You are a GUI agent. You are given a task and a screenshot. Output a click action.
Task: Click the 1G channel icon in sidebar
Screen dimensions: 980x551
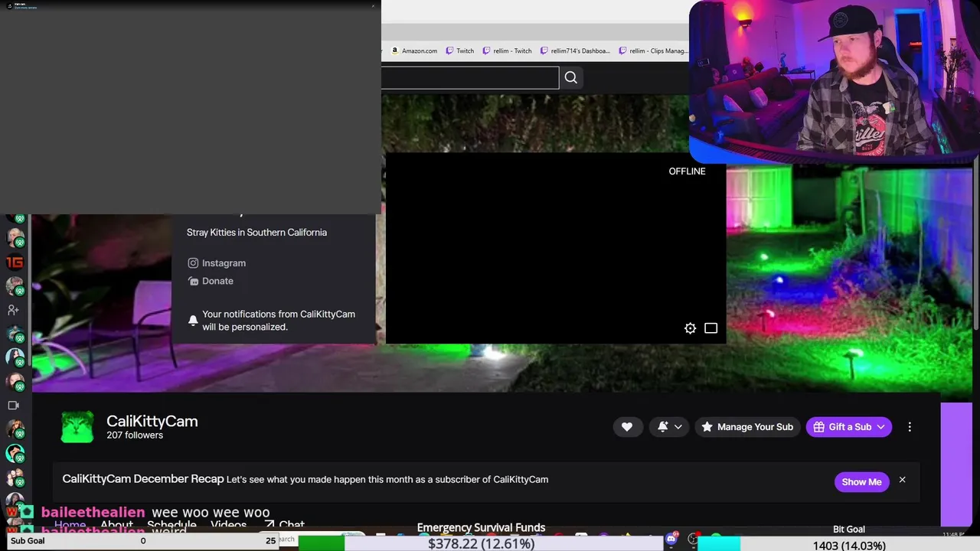pyautogui.click(x=15, y=262)
